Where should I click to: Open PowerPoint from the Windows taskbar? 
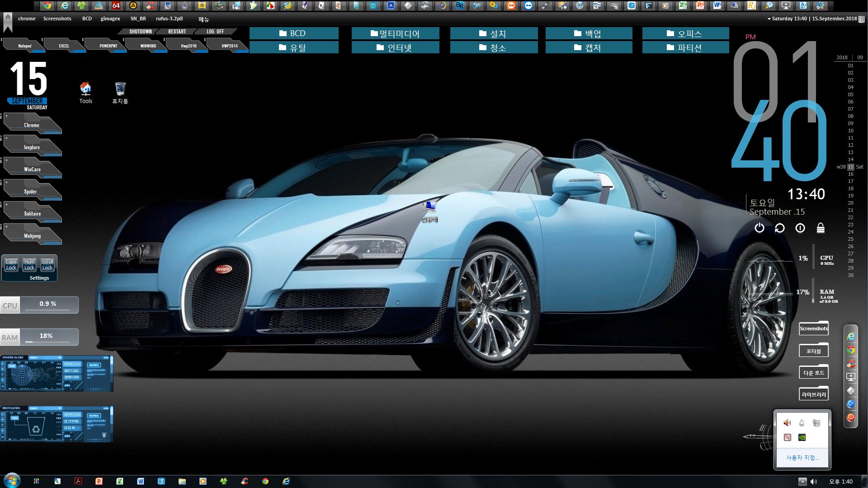click(99, 481)
